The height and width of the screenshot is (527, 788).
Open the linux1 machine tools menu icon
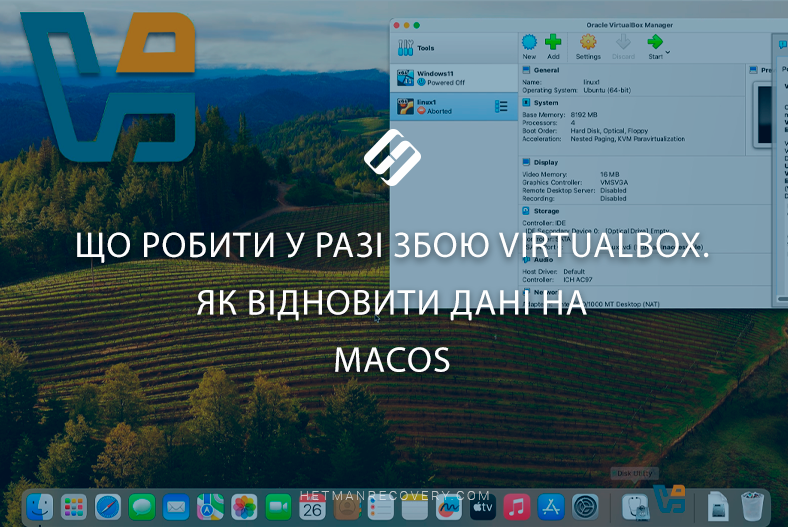coord(501,107)
